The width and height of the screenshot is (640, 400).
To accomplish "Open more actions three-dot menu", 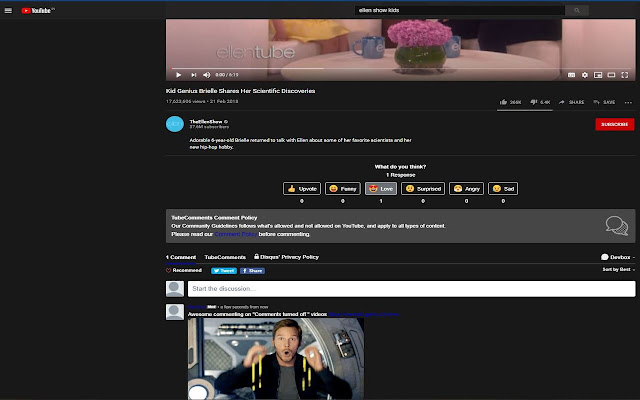I will pyautogui.click(x=628, y=102).
